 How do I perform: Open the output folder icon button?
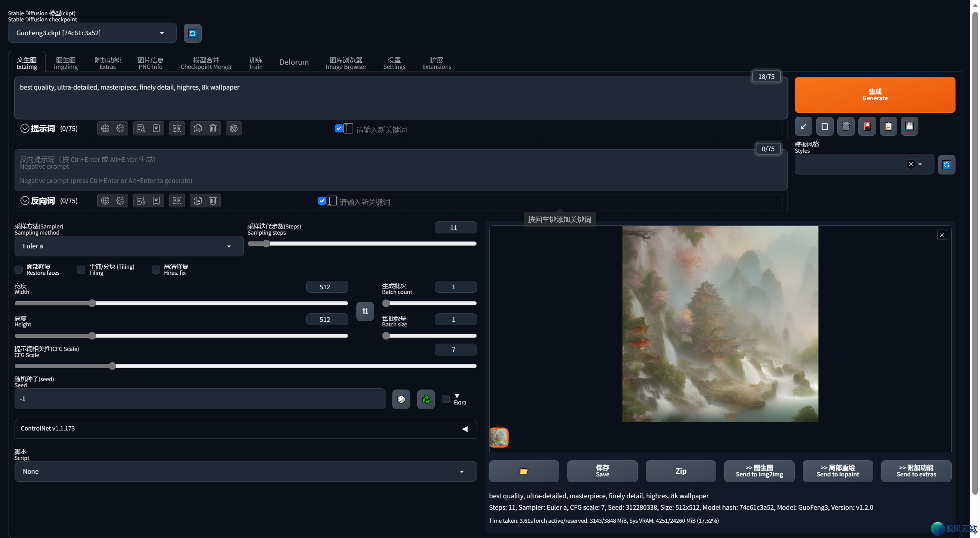click(524, 471)
